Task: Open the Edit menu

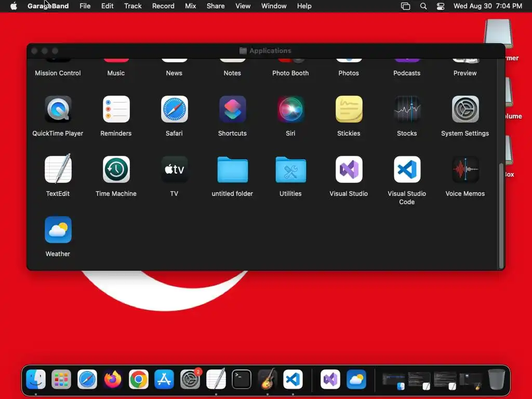Action: [107, 6]
